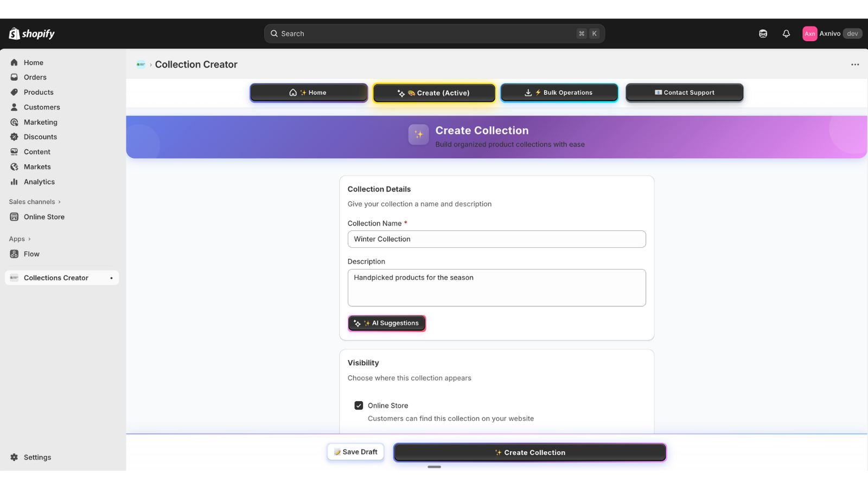868x488 pixels.
Task: Go to Products in the sidebar
Action: pos(39,92)
